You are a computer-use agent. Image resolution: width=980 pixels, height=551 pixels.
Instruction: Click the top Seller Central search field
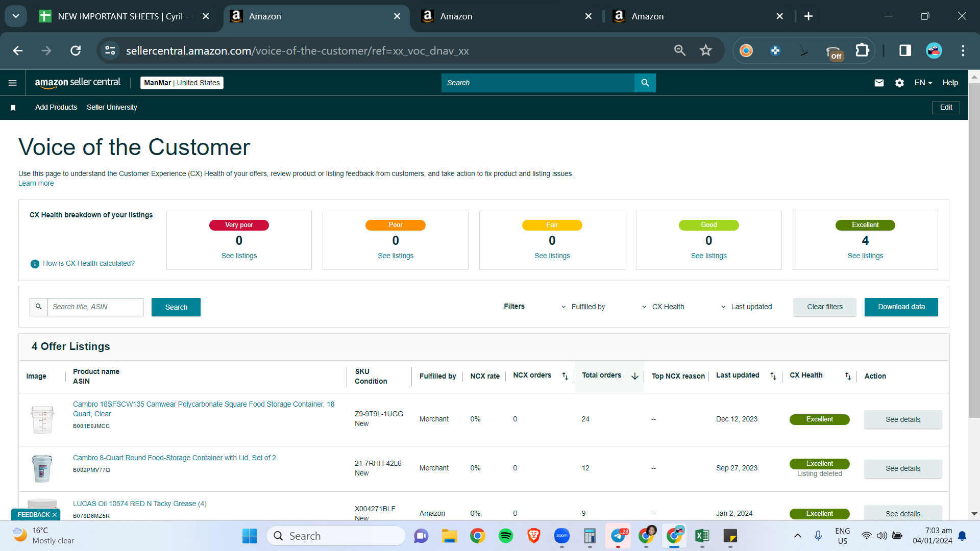point(538,83)
